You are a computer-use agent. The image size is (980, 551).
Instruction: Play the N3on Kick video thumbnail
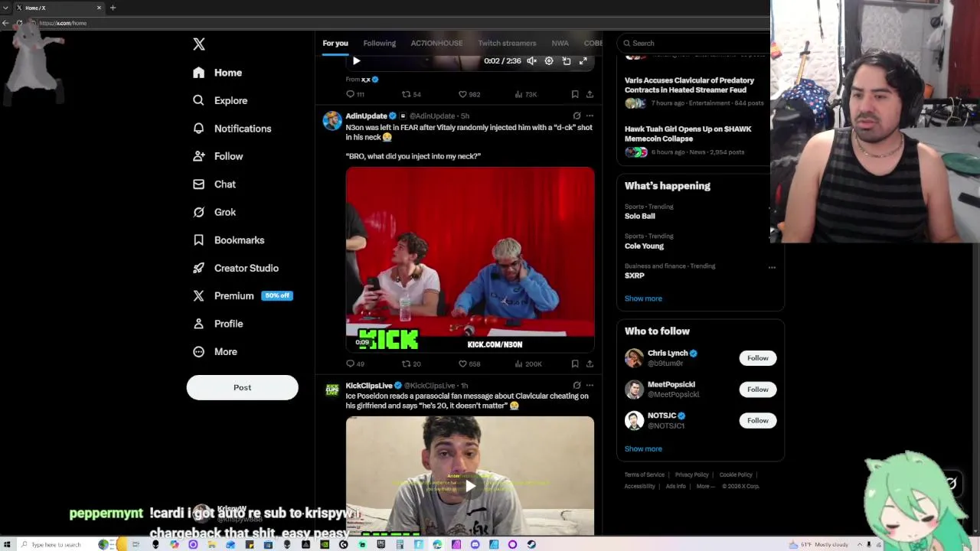(x=469, y=259)
